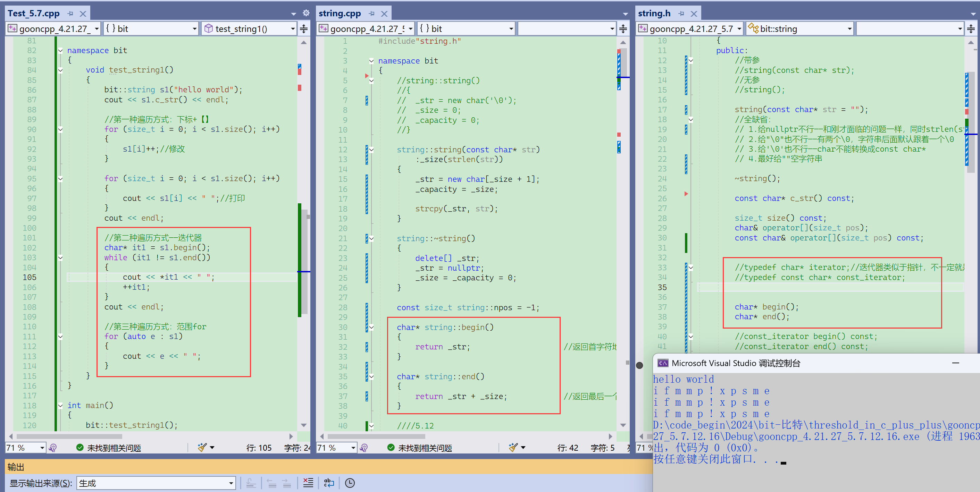This screenshot has width=980, height=492.
Task: Click no-issues green checkmark in Test_5.7.cpp
Action: pyautogui.click(x=80, y=448)
